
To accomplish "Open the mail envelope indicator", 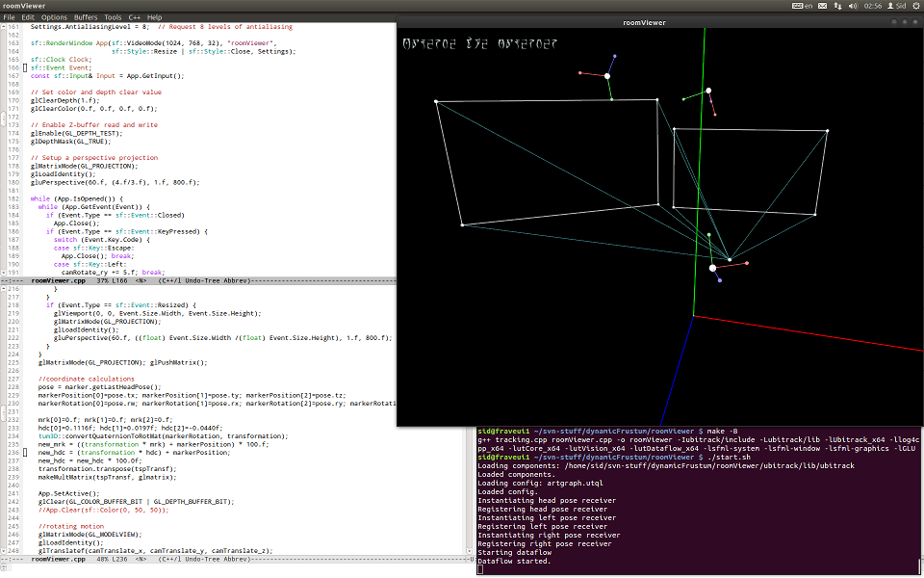I will [x=822, y=6].
